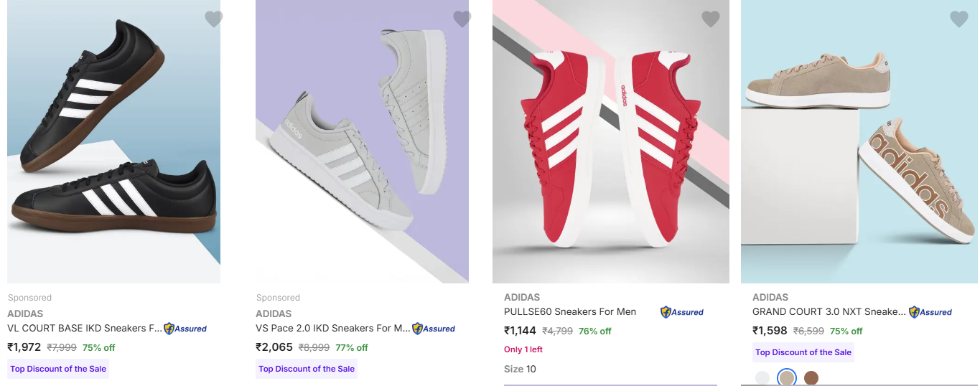Open the VS Pace 2.0 IKD Sneakers link

coord(333,329)
